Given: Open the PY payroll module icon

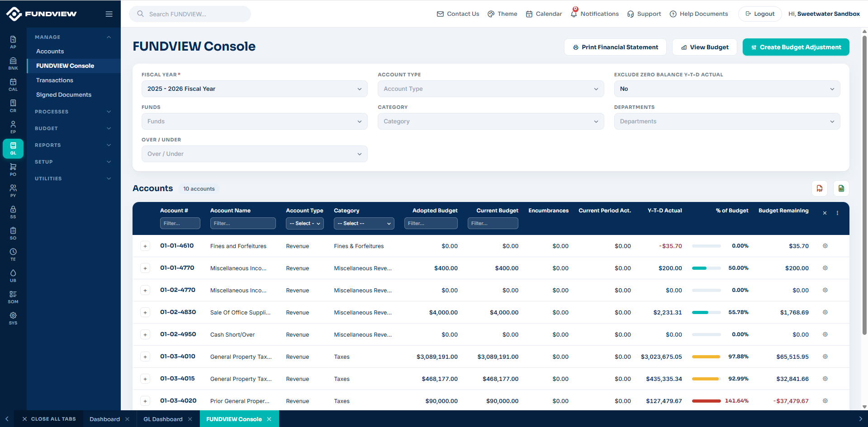Looking at the screenshot, I should (x=13, y=191).
